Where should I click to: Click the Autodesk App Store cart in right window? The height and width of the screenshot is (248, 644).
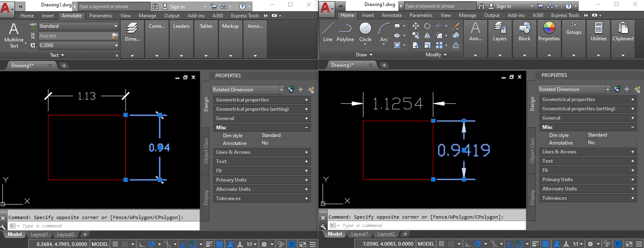(540, 6)
